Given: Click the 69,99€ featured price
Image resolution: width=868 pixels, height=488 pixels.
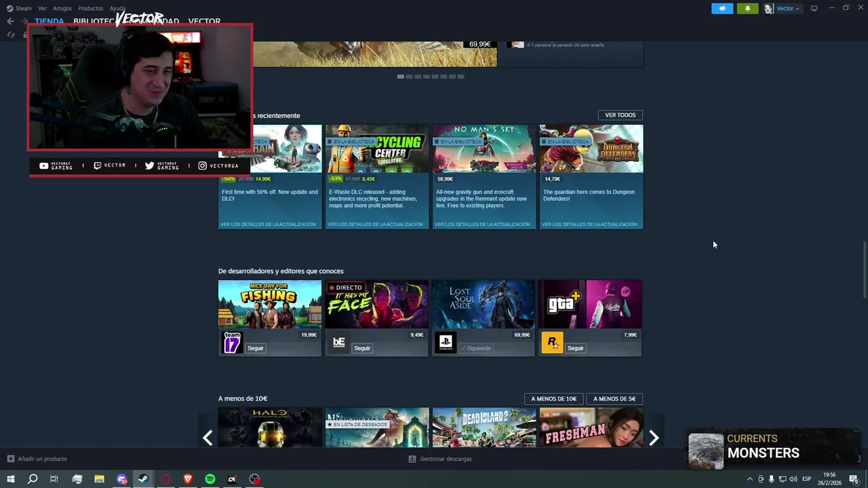Looking at the screenshot, I should pos(479,44).
